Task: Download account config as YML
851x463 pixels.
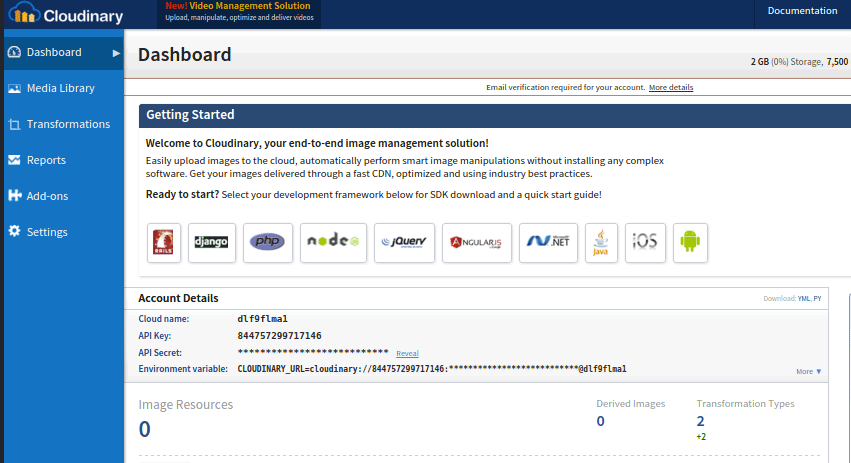Action: (x=803, y=299)
